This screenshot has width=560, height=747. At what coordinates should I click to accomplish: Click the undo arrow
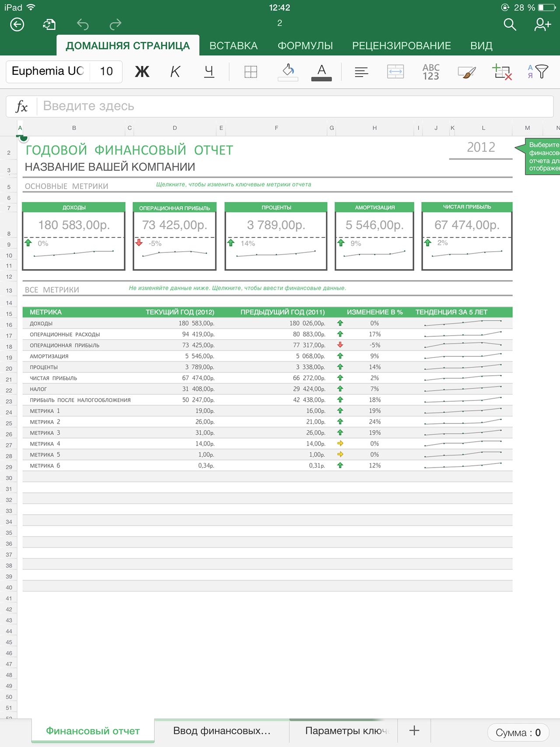[x=83, y=25]
